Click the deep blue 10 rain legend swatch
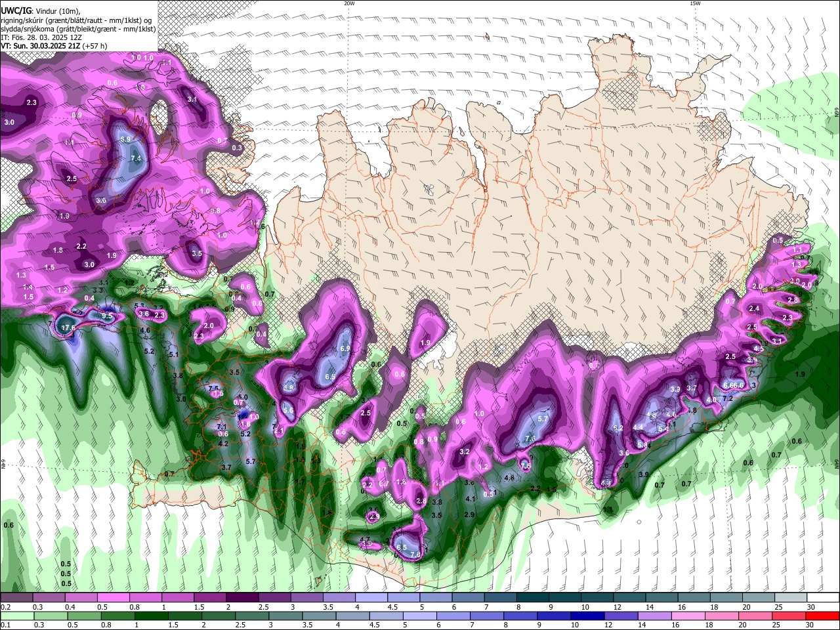The height and width of the screenshot is (630, 840). click(x=587, y=616)
